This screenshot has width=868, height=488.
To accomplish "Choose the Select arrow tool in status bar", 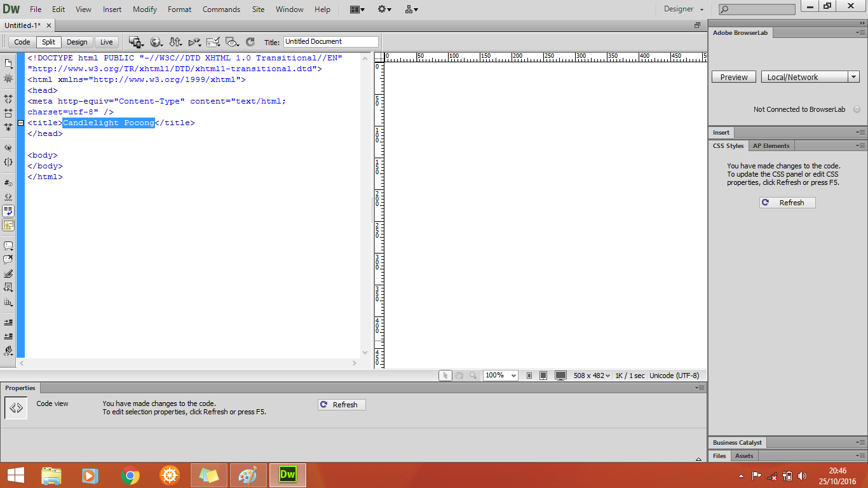I will (x=445, y=376).
